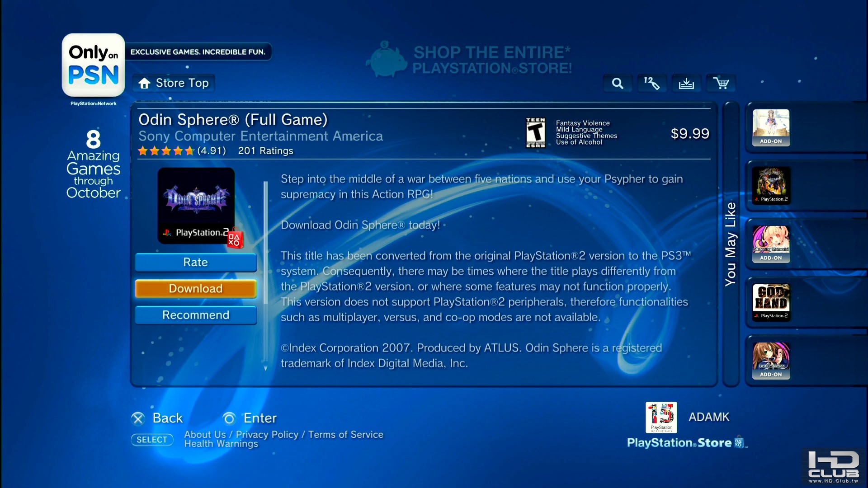Screen dimensions: 868x488
Task: Click the X Back button icon
Action: pos(138,419)
